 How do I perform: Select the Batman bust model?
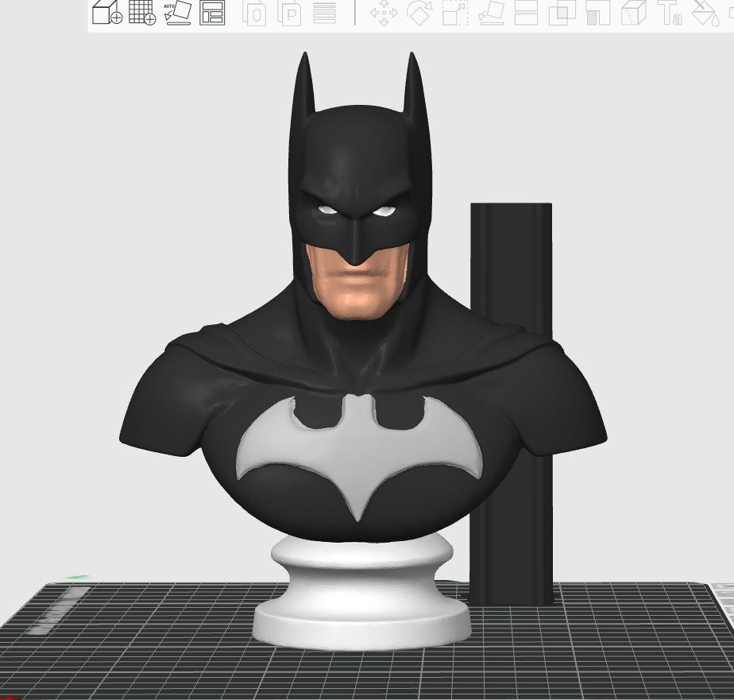(363, 351)
